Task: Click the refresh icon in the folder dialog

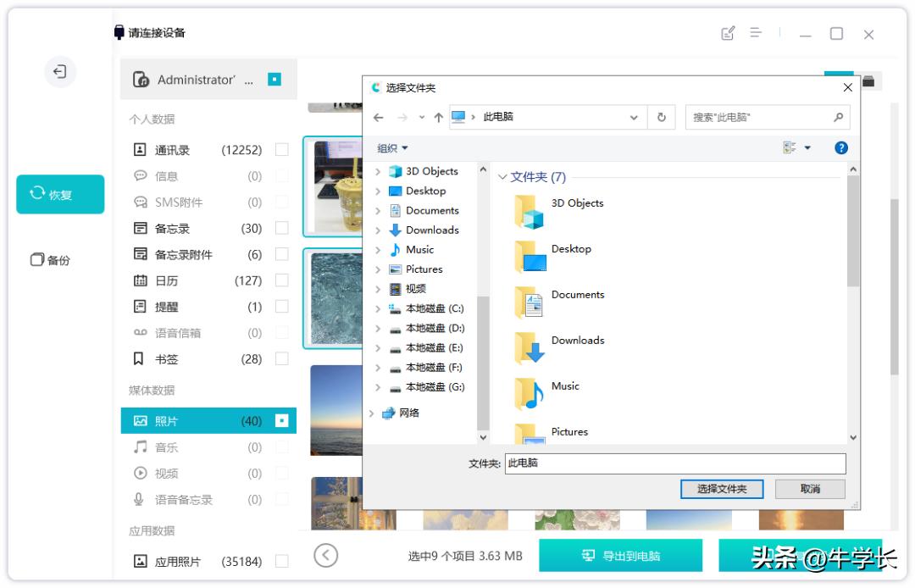Action: [x=662, y=117]
